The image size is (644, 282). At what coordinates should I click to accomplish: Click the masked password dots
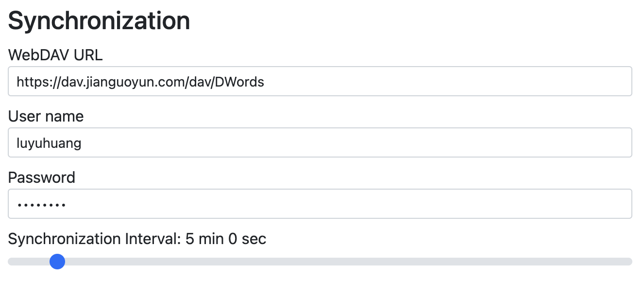(x=41, y=205)
